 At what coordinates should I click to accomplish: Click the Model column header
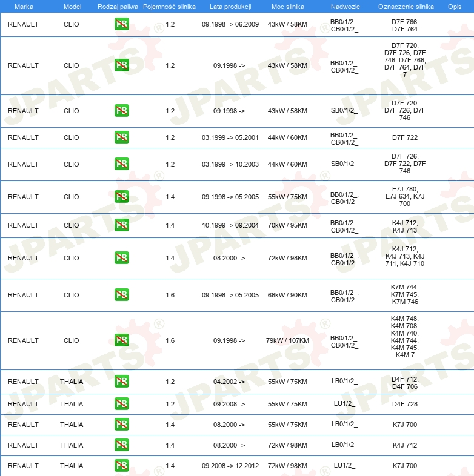click(72, 7)
